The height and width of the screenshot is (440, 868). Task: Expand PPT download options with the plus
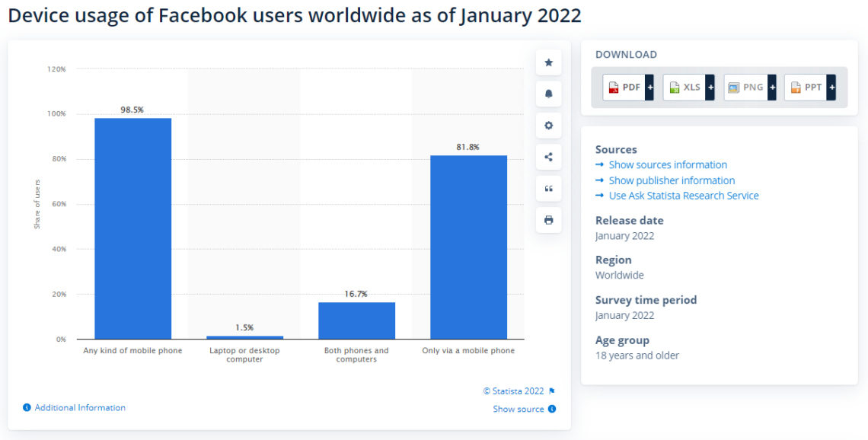coord(831,87)
